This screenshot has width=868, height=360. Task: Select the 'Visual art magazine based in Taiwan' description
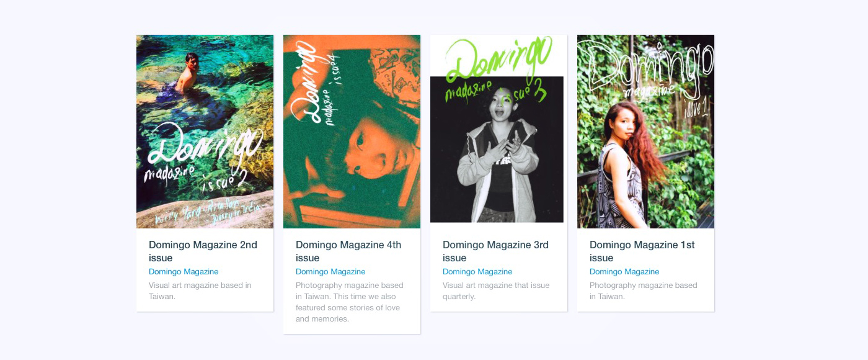click(200, 291)
